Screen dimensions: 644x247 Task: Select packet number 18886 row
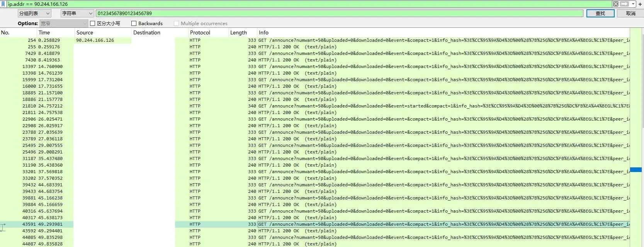[315, 99]
